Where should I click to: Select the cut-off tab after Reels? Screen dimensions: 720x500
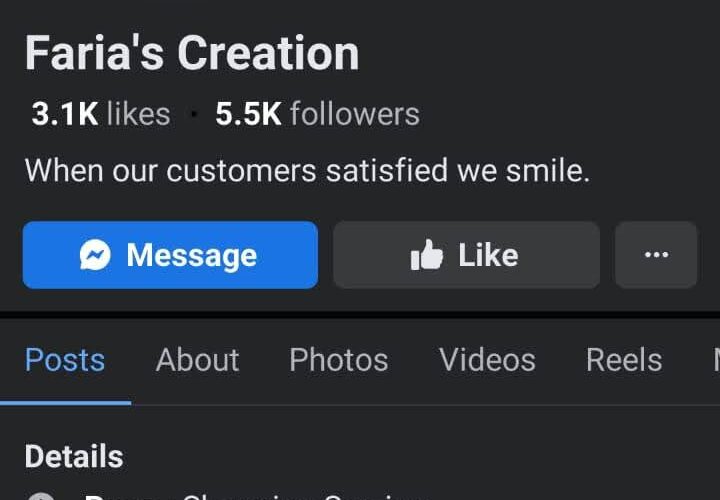pyautogui.click(x=716, y=360)
